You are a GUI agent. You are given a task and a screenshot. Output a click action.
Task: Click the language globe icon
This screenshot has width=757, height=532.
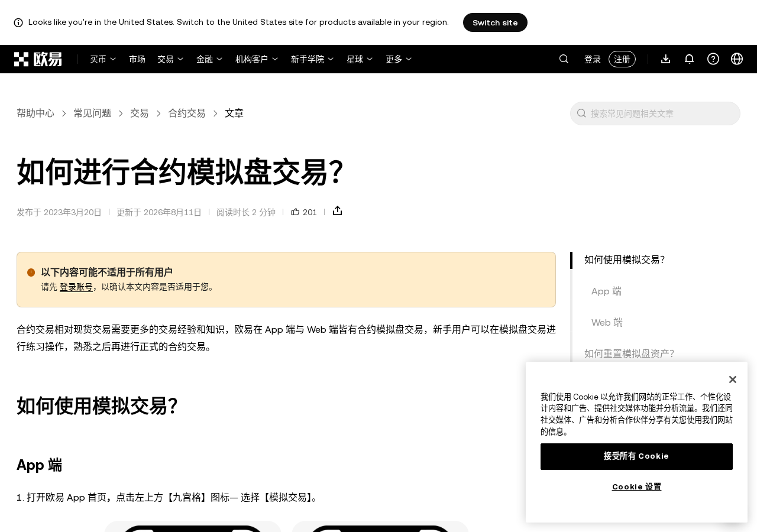[x=737, y=59]
